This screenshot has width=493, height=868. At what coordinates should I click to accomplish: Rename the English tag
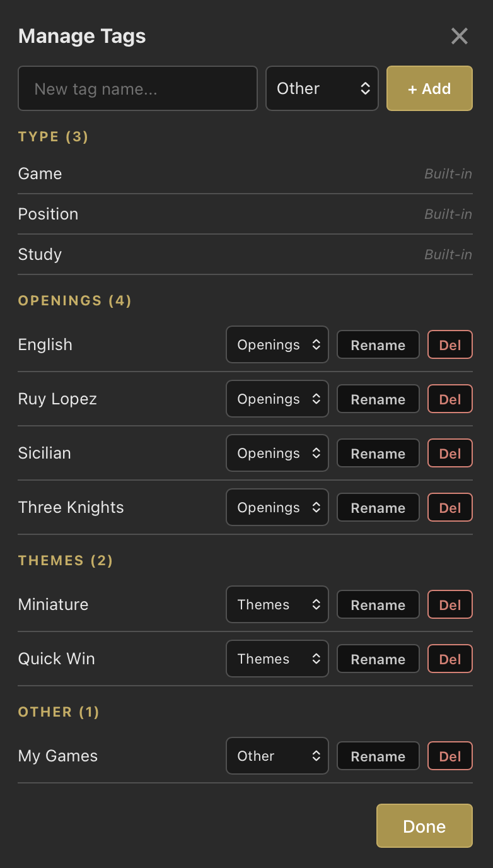(378, 344)
